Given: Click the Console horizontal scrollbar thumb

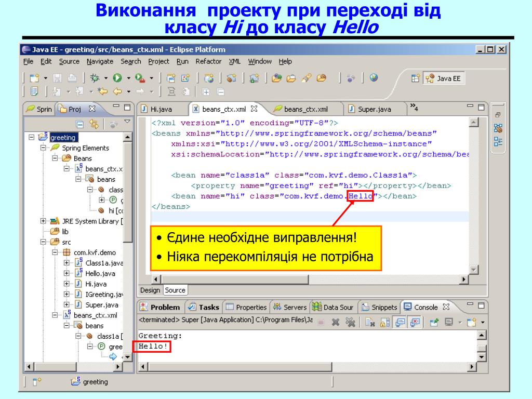Looking at the screenshot, I should (240, 367).
